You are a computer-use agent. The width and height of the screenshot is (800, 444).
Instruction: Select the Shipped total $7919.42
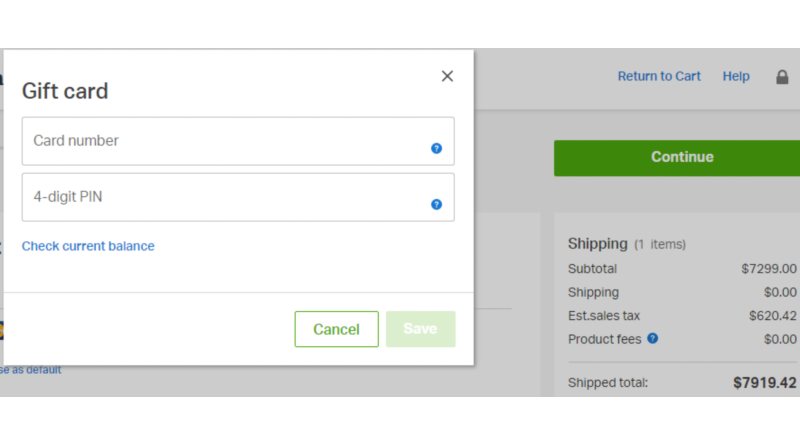(x=764, y=383)
